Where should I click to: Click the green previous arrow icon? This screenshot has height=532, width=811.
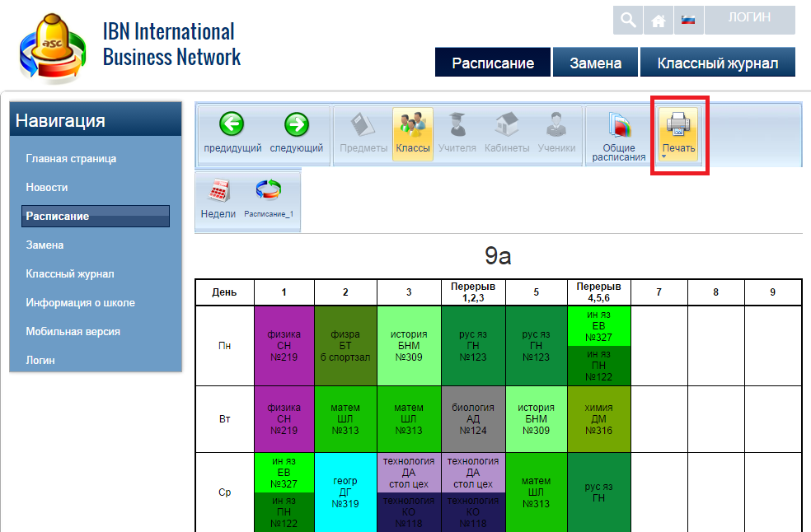pyautogui.click(x=232, y=125)
